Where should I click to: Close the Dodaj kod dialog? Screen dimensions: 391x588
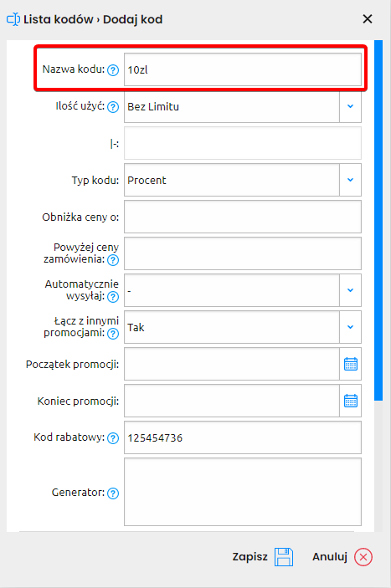click(368, 18)
